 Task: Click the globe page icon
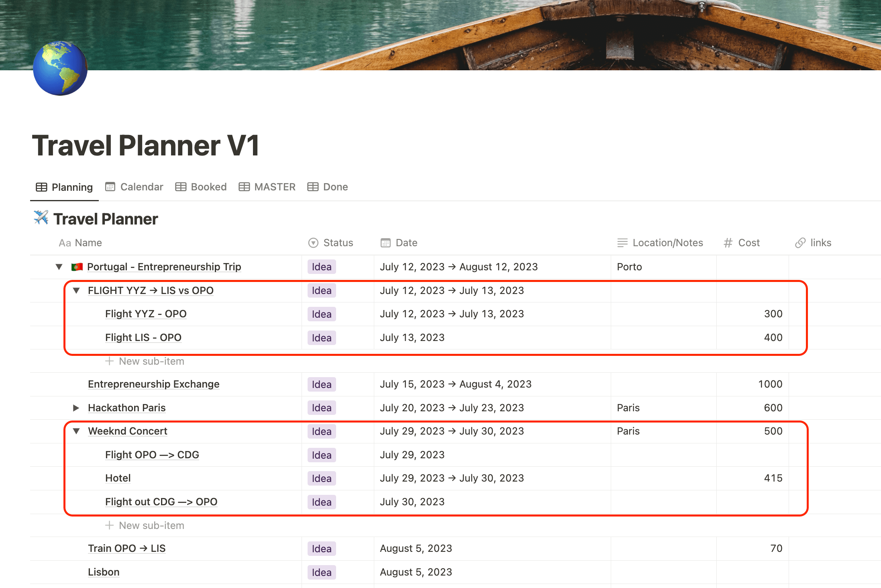[x=60, y=68]
